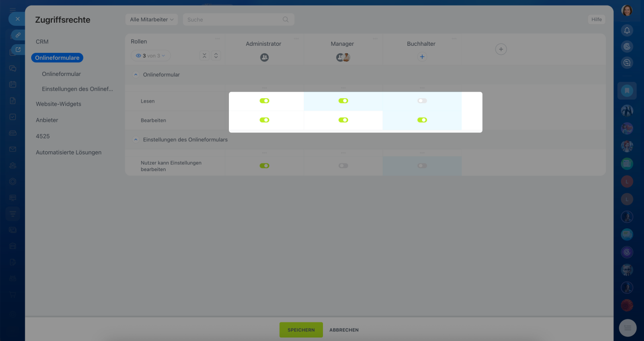Open the notifications bell icon
Image resolution: width=644 pixels, height=341 pixels.
627,30
